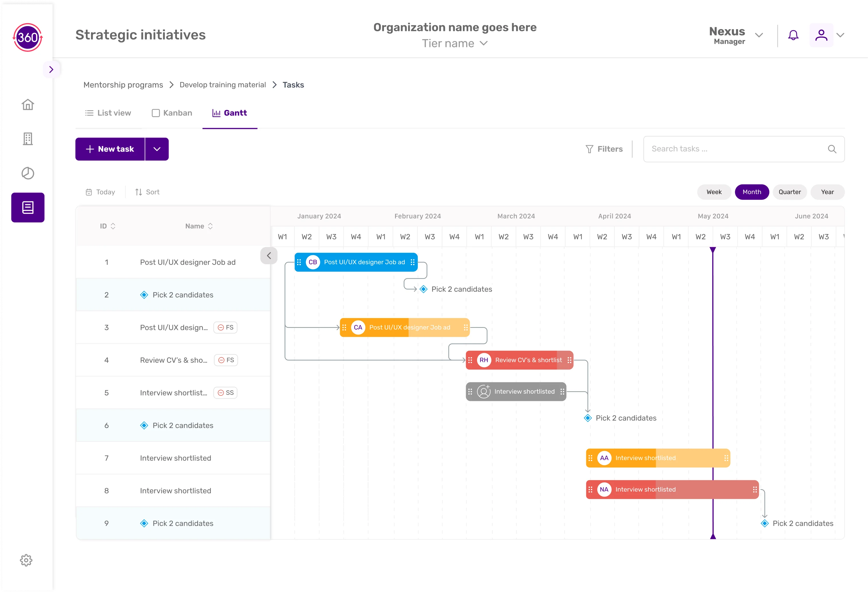This screenshot has height=593, width=868.
Task: Open the List view tab
Action: click(108, 113)
